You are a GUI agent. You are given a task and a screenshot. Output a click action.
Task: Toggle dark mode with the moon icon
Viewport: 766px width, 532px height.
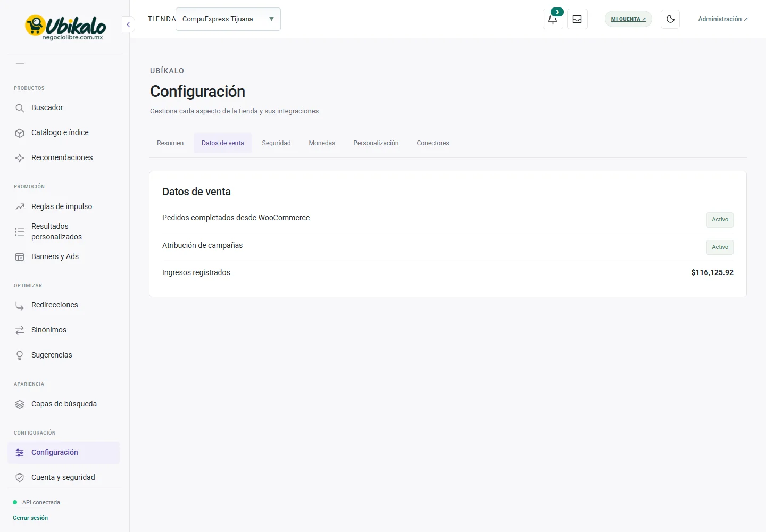(x=670, y=19)
